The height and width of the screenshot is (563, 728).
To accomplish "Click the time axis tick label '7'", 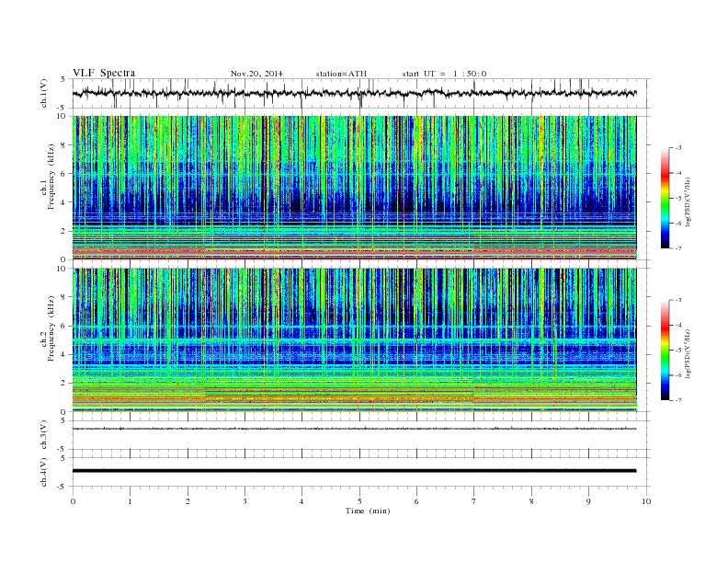I will [x=474, y=501].
